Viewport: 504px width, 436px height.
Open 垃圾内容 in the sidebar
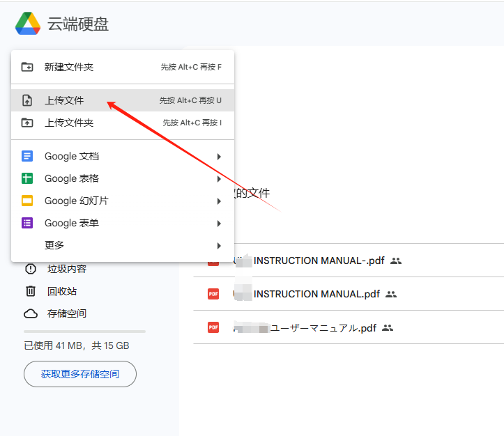[x=67, y=269]
